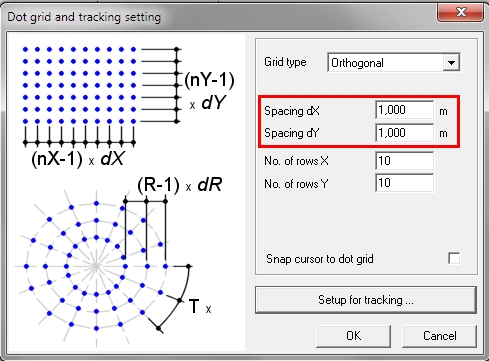The width and height of the screenshot is (489, 361).
Task: Close the dialog with the X button
Action: click(x=461, y=13)
